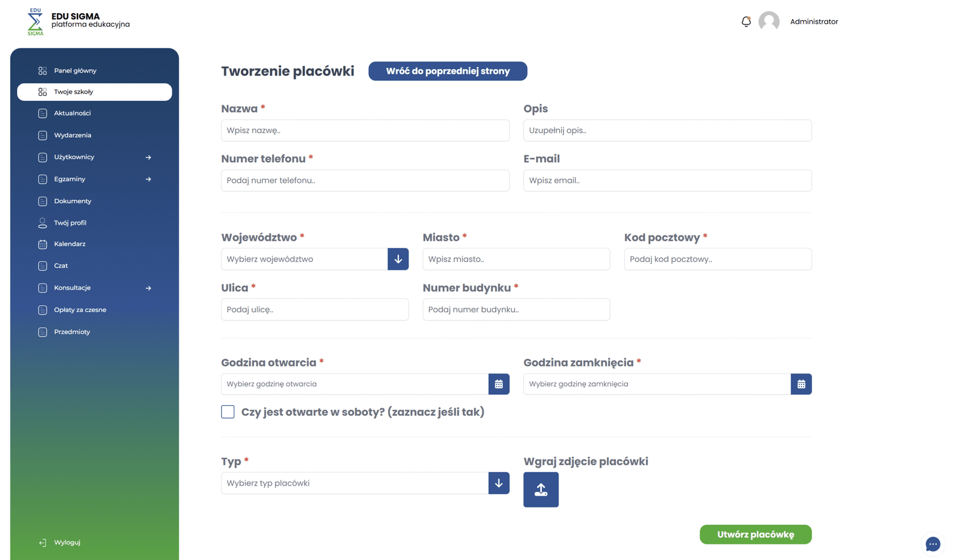Expand the Użytkownicy submenu arrow

coord(148,157)
